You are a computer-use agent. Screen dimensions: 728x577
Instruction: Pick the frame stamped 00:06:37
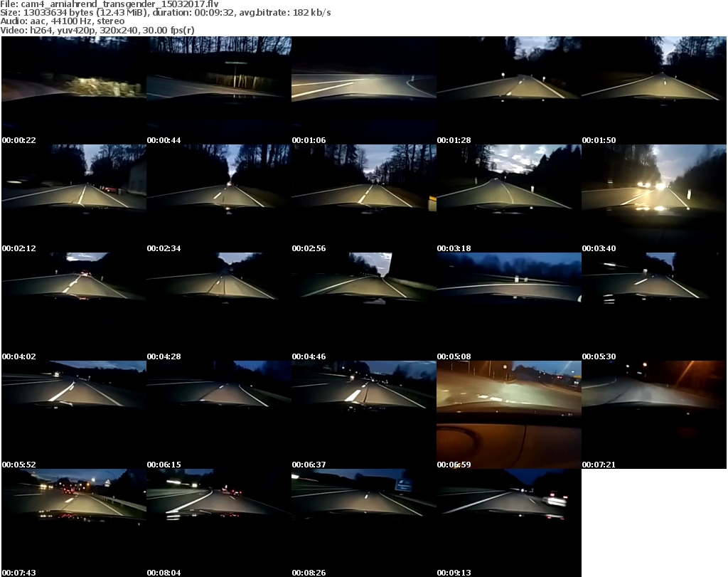(x=364, y=415)
